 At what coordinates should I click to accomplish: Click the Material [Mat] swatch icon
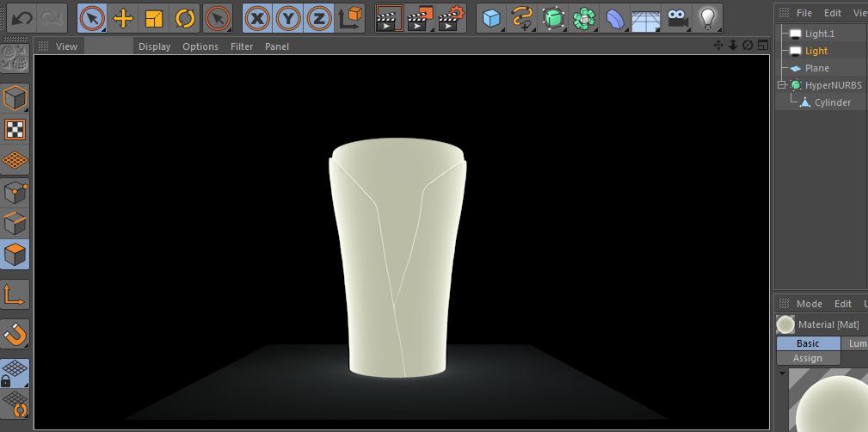pos(785,324)
